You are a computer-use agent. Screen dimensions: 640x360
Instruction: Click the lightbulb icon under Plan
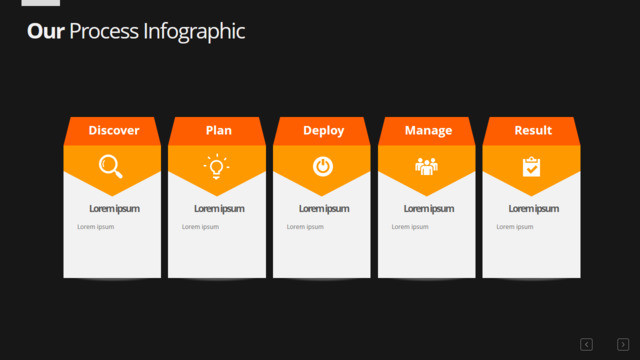(216, 167)
